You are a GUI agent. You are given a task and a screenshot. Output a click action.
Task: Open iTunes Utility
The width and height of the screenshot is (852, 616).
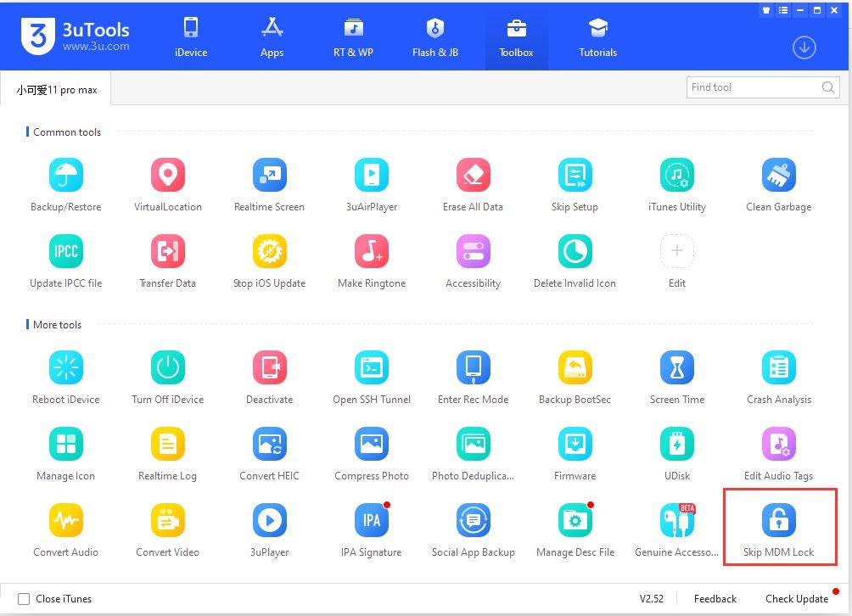click(677, 185)
